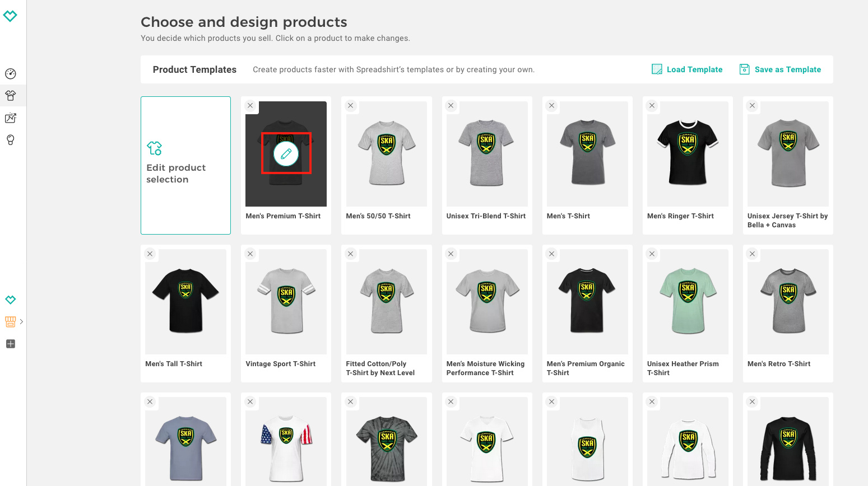868x486 pixels.
Task: Click the small heart icon in lower sidebar
Action: [11, 300]
